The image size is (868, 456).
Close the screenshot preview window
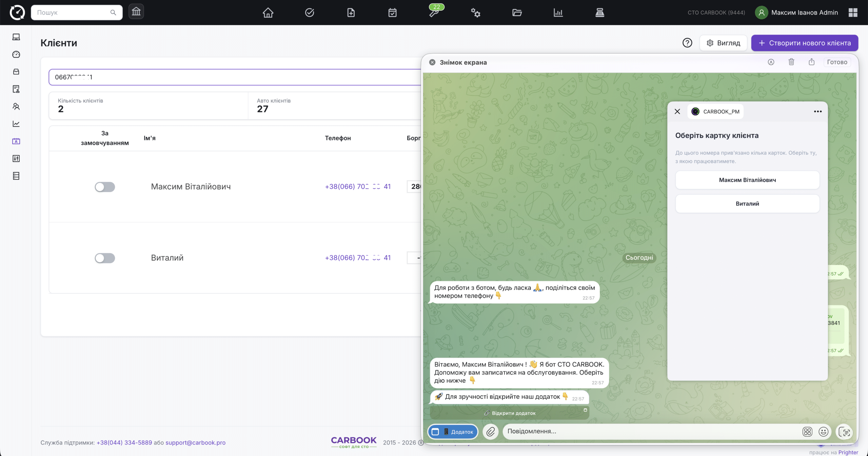(x=432, y=62)
